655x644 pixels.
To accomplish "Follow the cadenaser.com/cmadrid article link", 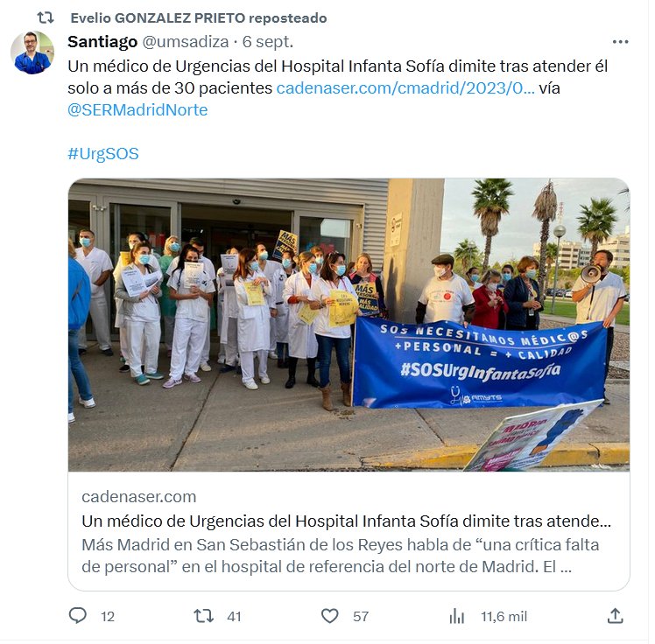I will click(x=405, y=88).
